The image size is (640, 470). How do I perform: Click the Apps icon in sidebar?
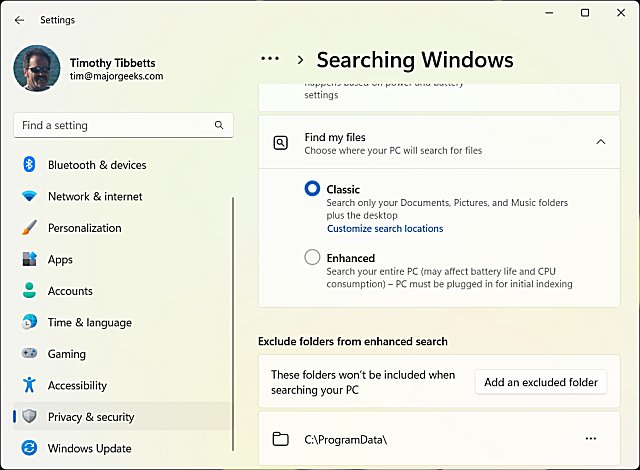click(x=29, y=260)
